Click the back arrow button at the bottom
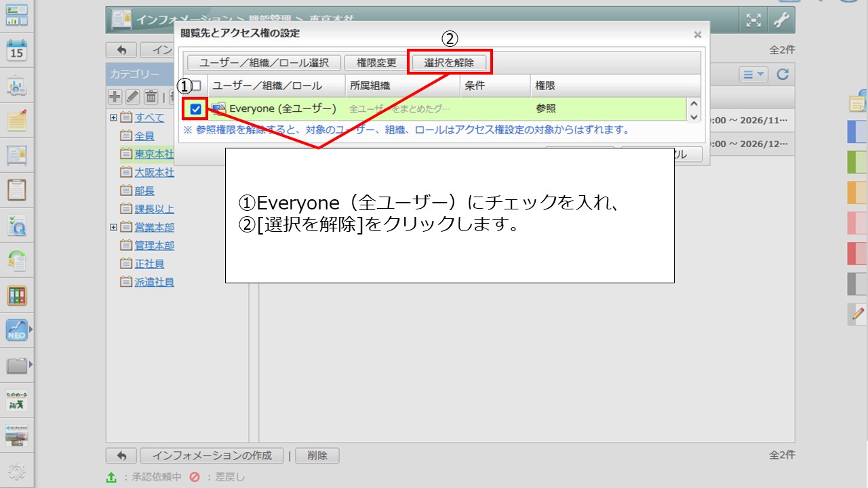Screen dimensions: 868x488 (x=121, y=455)
